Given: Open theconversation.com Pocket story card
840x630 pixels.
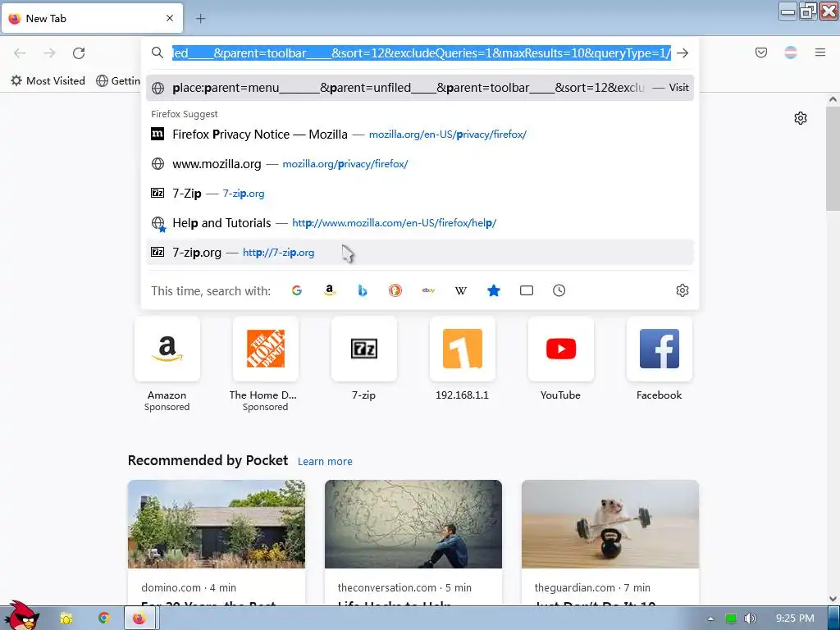Looking at the screenshot, I should point(413,543).
